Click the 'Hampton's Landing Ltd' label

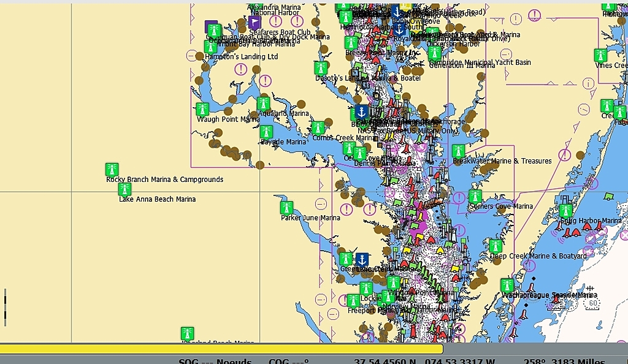click(x=241, y=57)
